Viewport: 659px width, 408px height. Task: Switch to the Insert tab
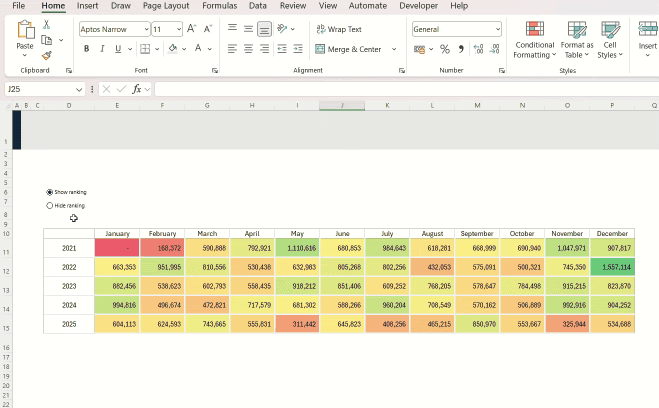point(87,6)
